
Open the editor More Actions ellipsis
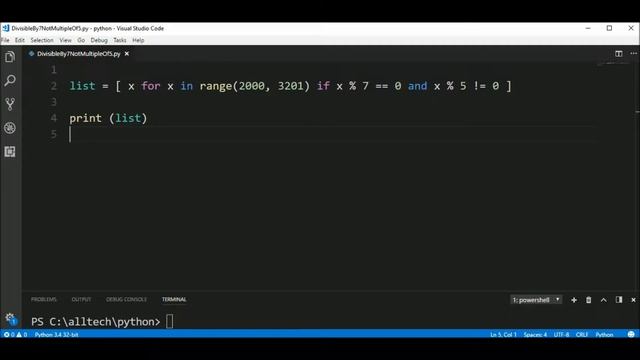[x=633, y=53]
